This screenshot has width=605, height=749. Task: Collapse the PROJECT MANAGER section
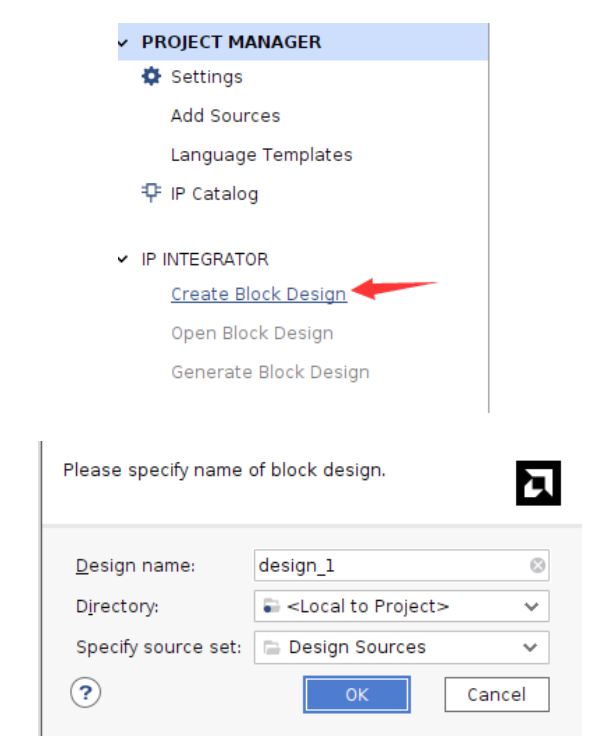(x=123, y=43)
